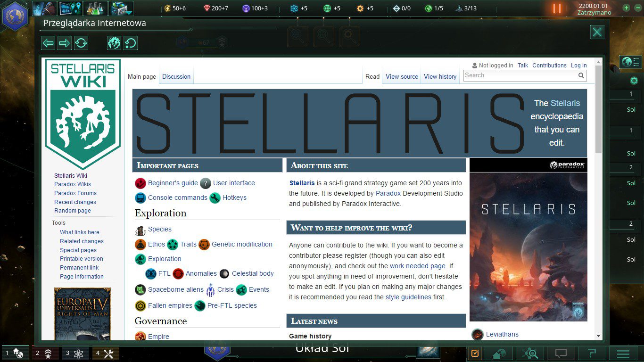644x362 pixels.
Task: Open the main menu hamburger button at bottom-right
Action: (623, 354)
